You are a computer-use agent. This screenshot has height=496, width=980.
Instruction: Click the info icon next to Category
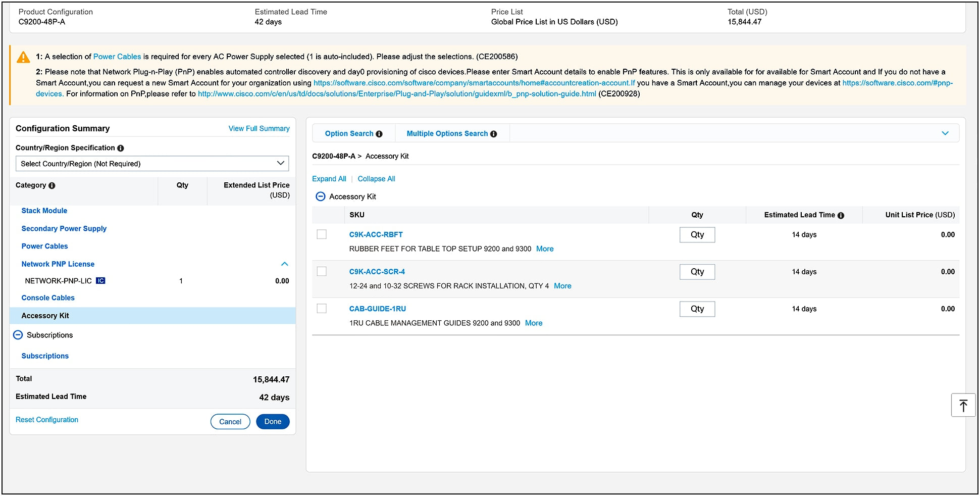[52, 185]
